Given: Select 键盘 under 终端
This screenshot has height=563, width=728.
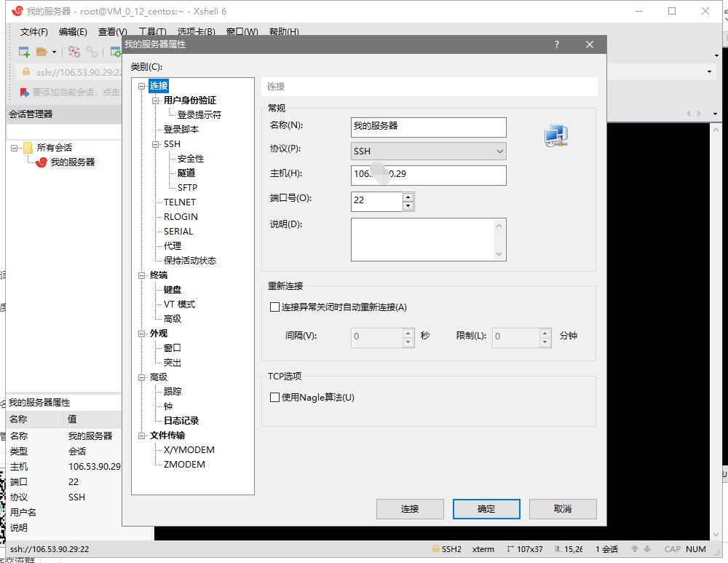Looking at the screenshot, I should coord(173,290).
